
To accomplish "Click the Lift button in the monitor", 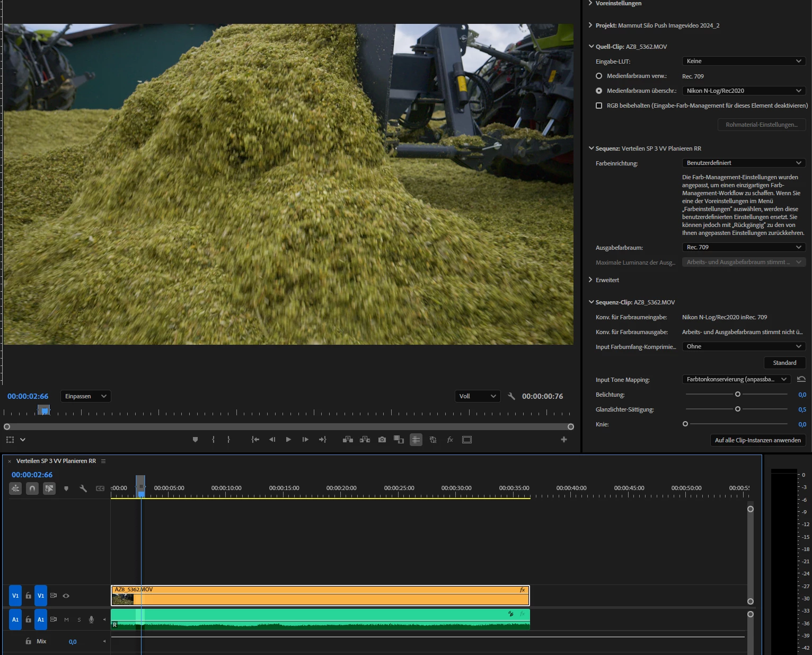I will coord(348,440).
